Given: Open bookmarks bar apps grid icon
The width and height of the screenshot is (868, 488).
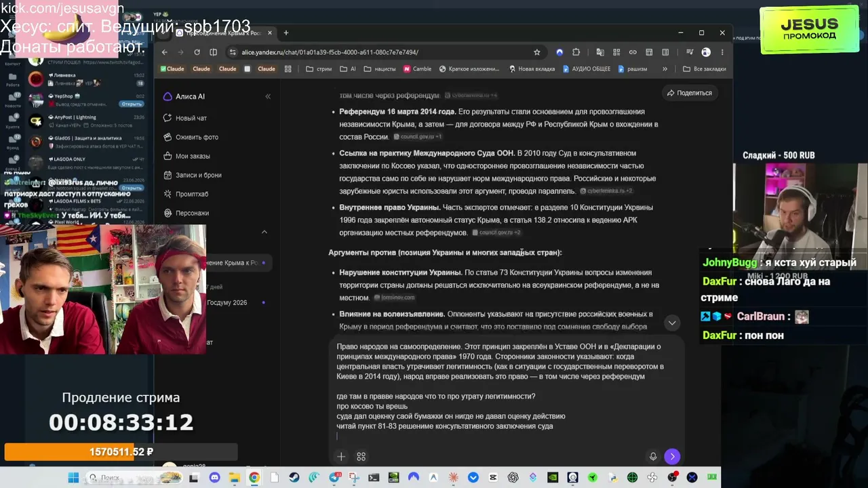Looking at the screenshot, I should click(x=288, y=68).
